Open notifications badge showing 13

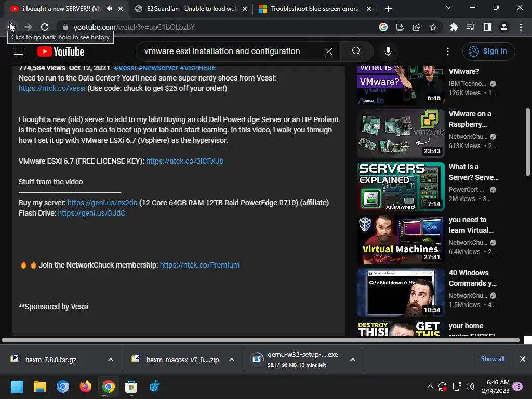point(517,387)
